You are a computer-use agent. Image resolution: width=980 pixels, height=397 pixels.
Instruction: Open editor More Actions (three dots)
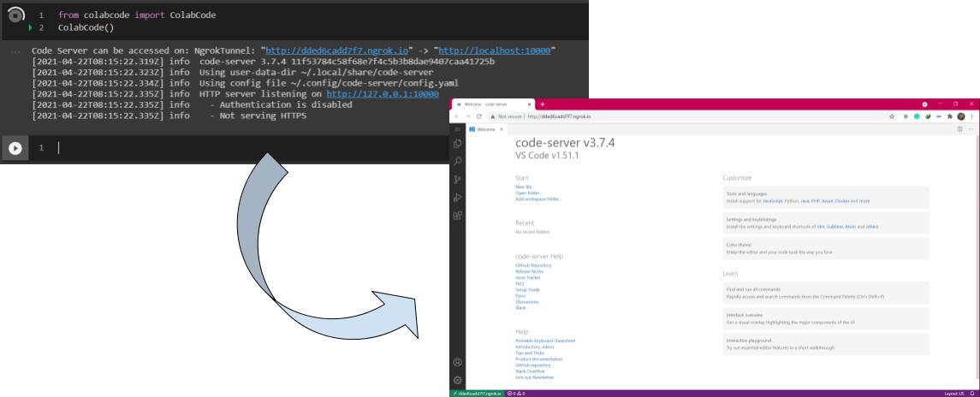(x=971, y=129)
